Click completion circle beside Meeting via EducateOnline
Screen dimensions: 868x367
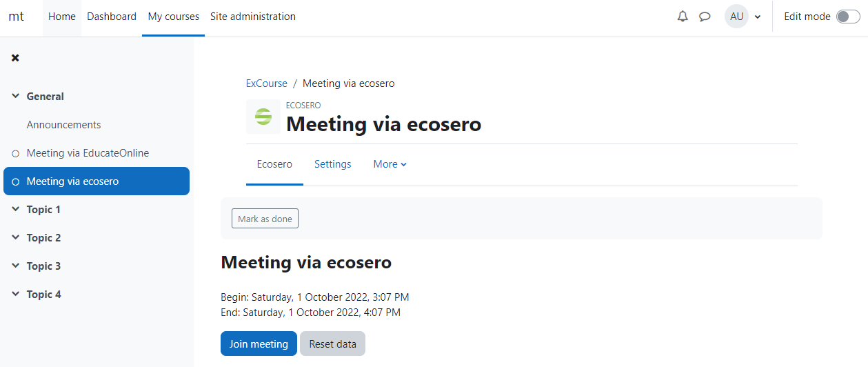pyautogui.click(x=16, y=153)
